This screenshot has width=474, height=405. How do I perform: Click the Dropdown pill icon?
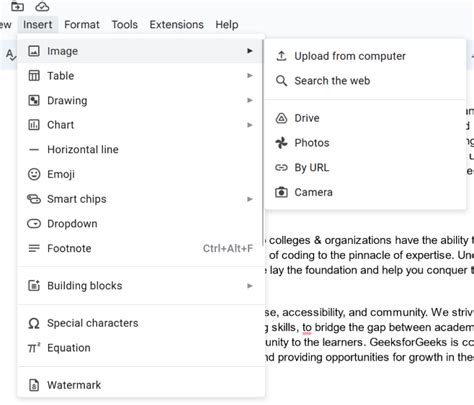pos(34,223)
